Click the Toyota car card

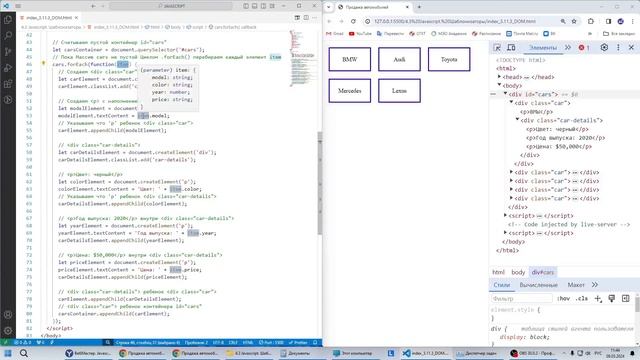tap(449, 59)
